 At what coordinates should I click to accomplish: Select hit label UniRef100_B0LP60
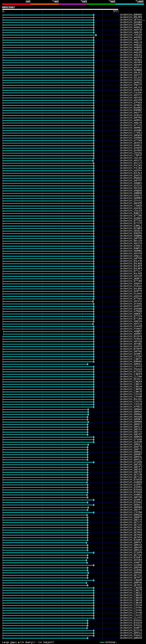(x=131, y=399)
